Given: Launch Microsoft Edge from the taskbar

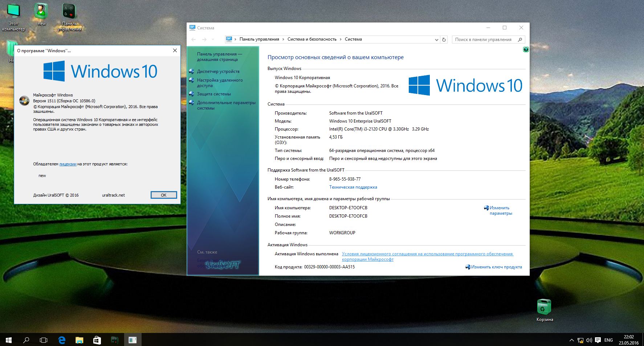Looking at the screenshot, I should coord(62,340).
